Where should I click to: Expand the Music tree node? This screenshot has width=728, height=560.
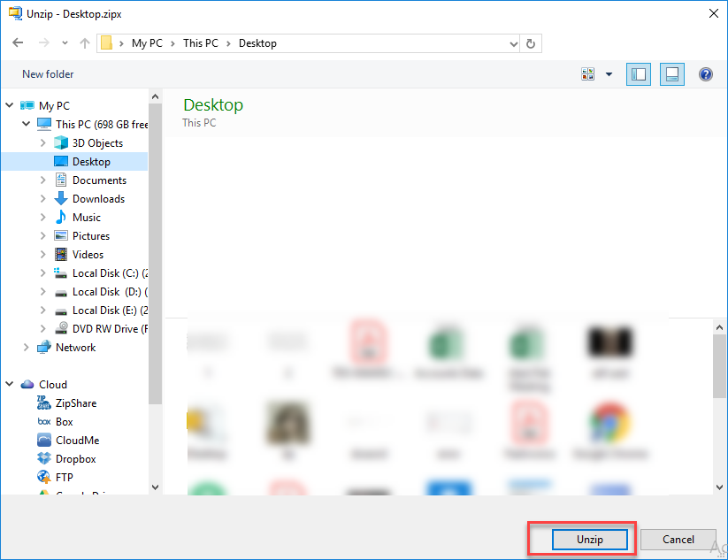point(42,217)
